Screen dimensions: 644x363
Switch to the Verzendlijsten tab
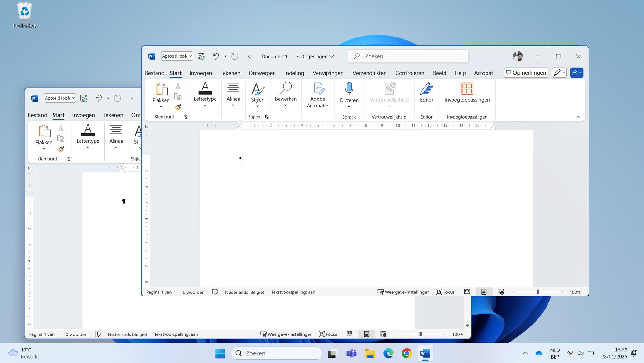click(369, 73)
